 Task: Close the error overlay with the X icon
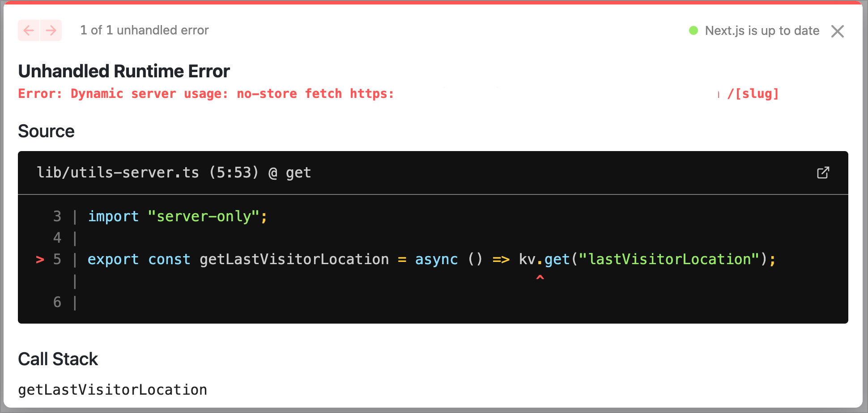click(x=838, y=31)
